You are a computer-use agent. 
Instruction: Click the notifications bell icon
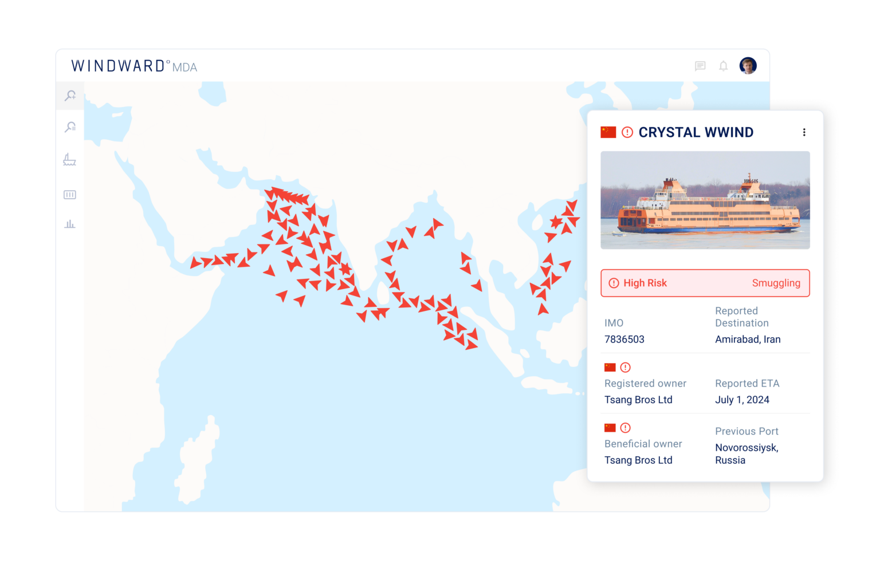[724, 66]
